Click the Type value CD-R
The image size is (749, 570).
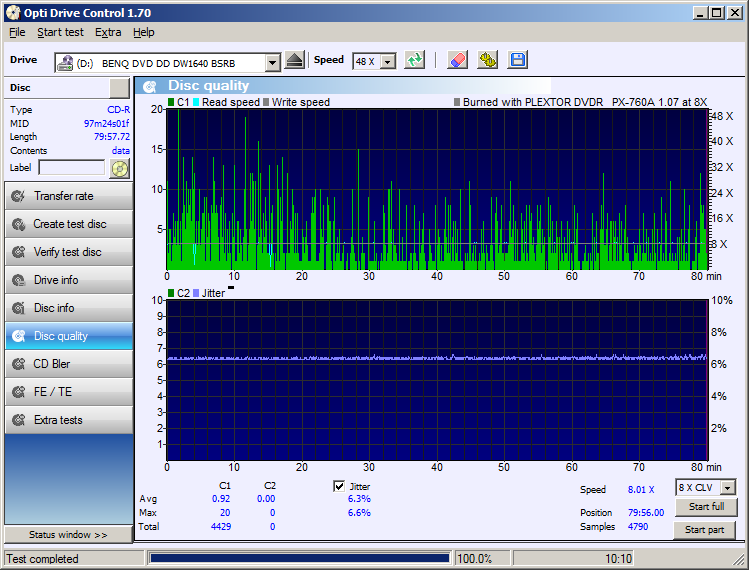(x=118, y=110)
